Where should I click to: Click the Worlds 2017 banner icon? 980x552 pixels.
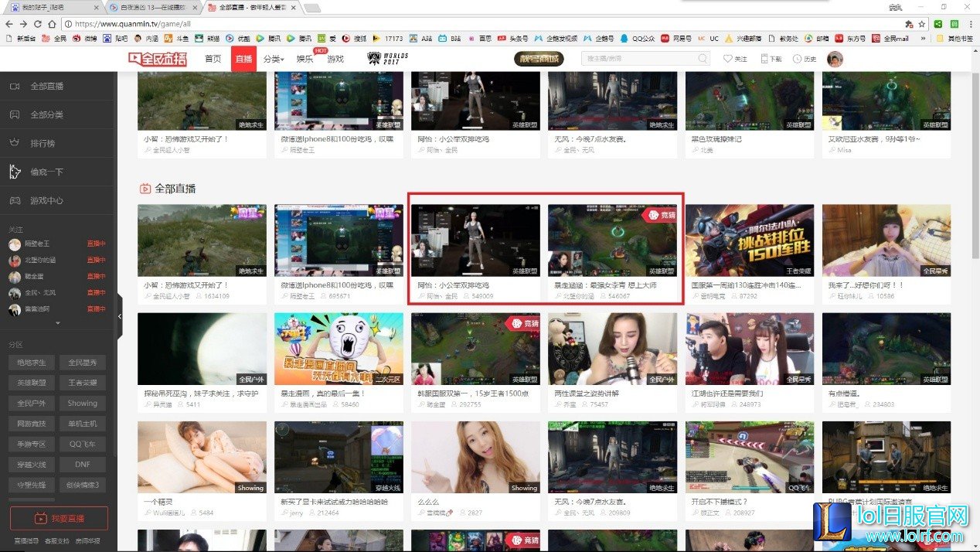[387, 59]
